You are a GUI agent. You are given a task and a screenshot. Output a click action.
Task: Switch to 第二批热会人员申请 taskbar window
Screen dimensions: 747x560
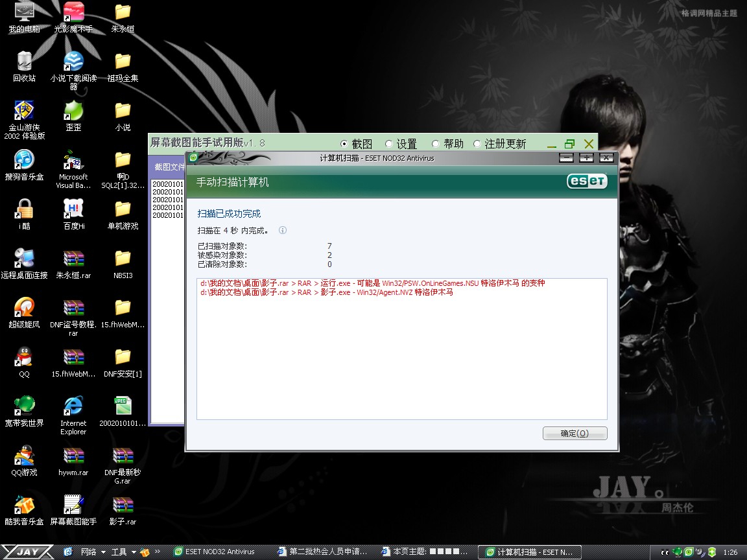[x=323, y=552]
